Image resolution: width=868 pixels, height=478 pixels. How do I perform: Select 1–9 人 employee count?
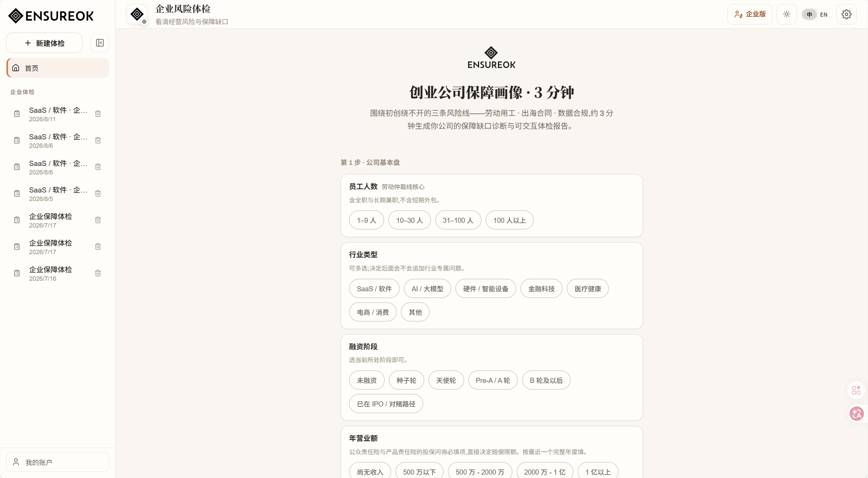(x=366, y=220)
